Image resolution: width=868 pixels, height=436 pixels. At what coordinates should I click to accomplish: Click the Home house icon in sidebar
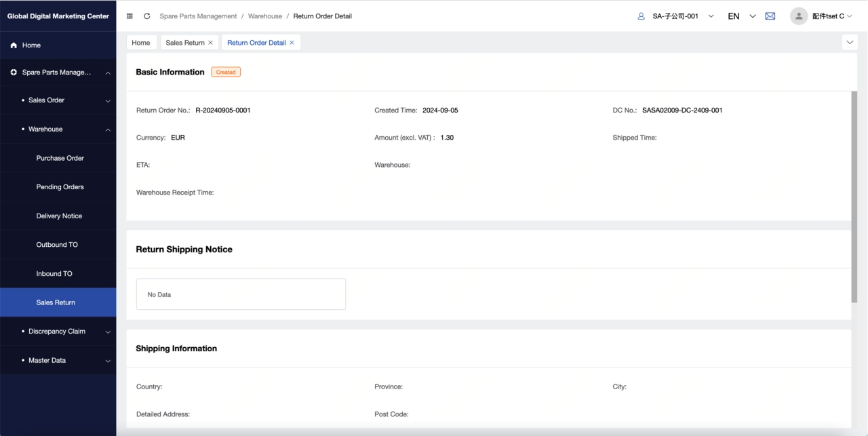pos(14,45)
